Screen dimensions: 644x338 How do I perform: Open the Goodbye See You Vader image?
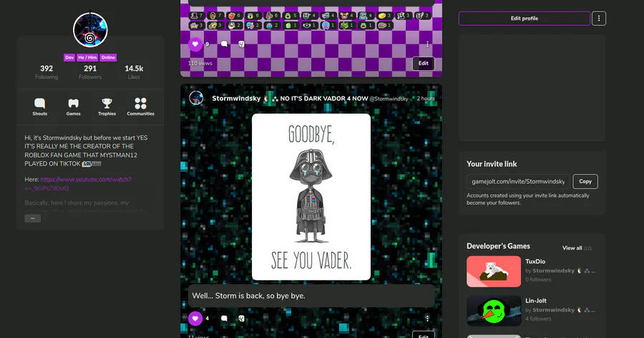pos(311,197)
